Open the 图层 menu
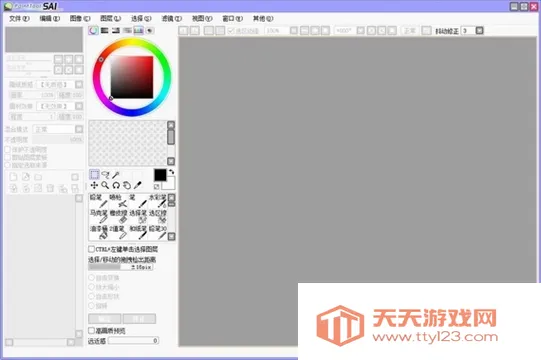 tap(110, 19)
